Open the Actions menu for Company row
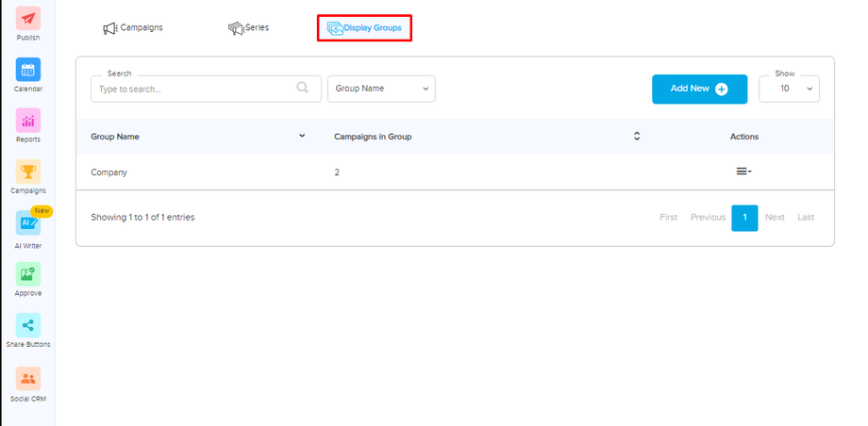 (x=743, y=172)
